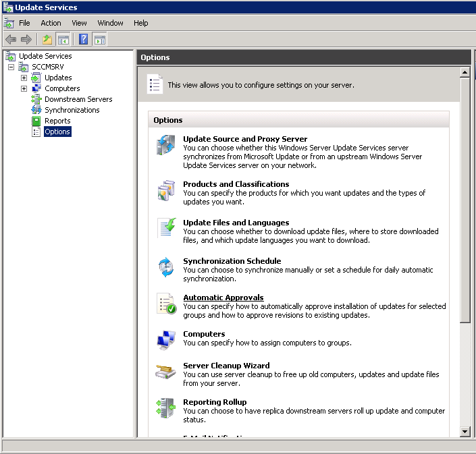Open Help via the blue question mark icon
476x454 pixels.
pos(83,39)
